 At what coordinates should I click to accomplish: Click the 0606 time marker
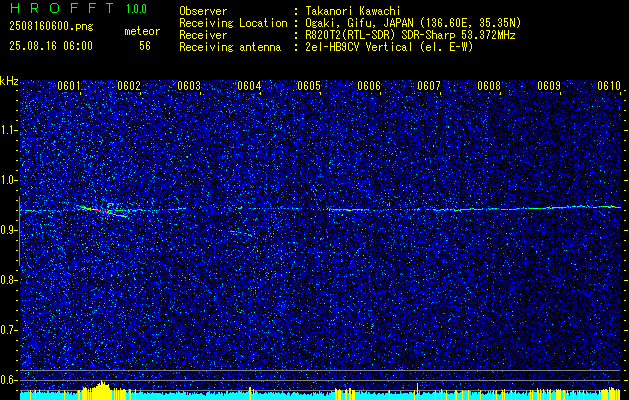coord(369,86)
